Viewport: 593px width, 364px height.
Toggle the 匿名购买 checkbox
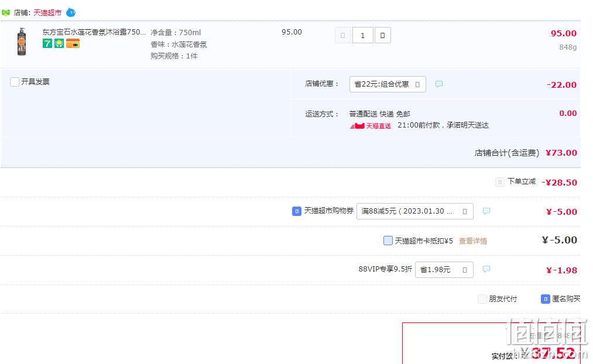point(546,299)
